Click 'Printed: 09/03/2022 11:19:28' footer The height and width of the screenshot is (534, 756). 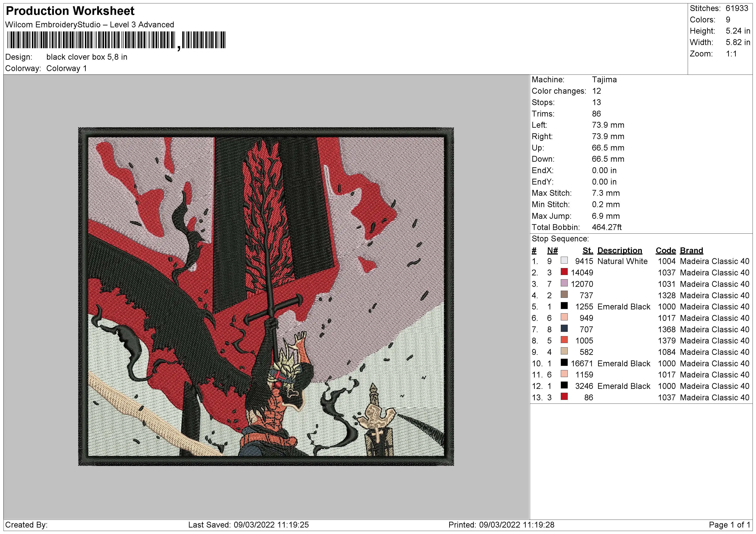pos(501,525)
